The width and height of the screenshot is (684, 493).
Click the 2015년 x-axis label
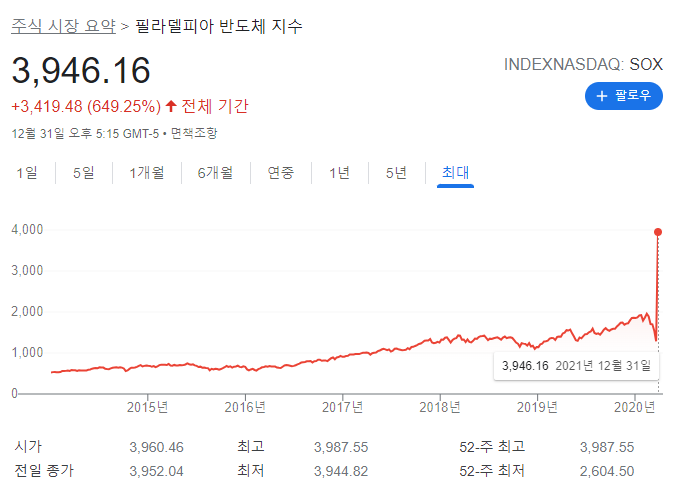pos(147,407)
